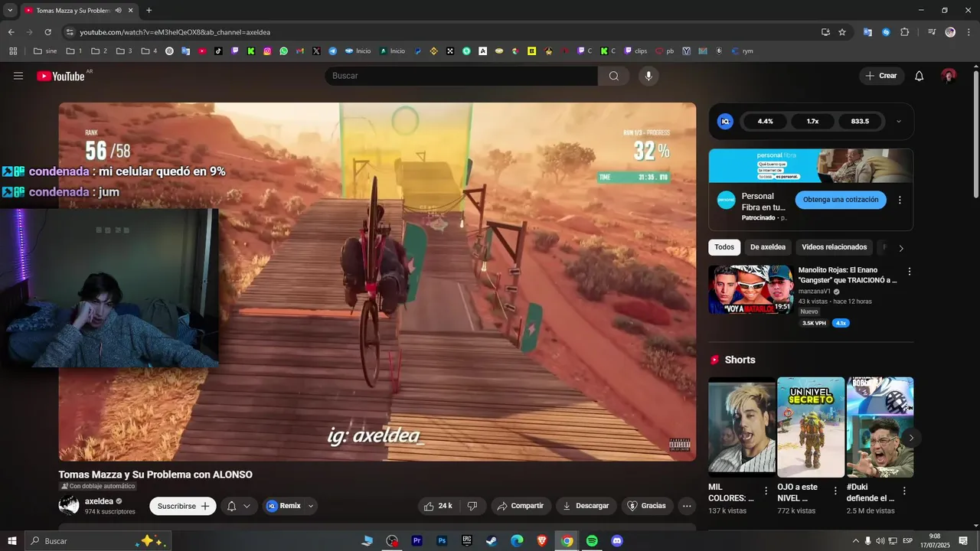Open the bookmarks folder named 4
980x551 pixels.
[149, 51]
